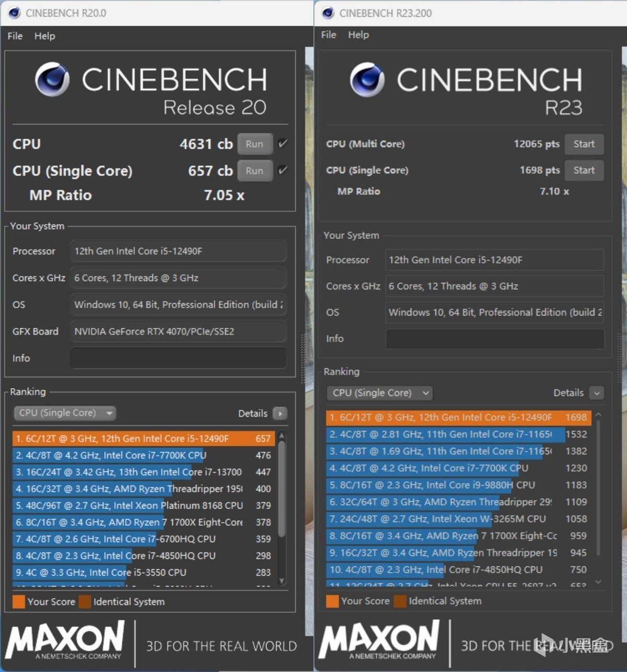The width and height of the screenshot is (627, 672).
Task: Select R20 rank 4 Ryzen Threadripper row
Action: pyautogui.click(x=143, y=489)
